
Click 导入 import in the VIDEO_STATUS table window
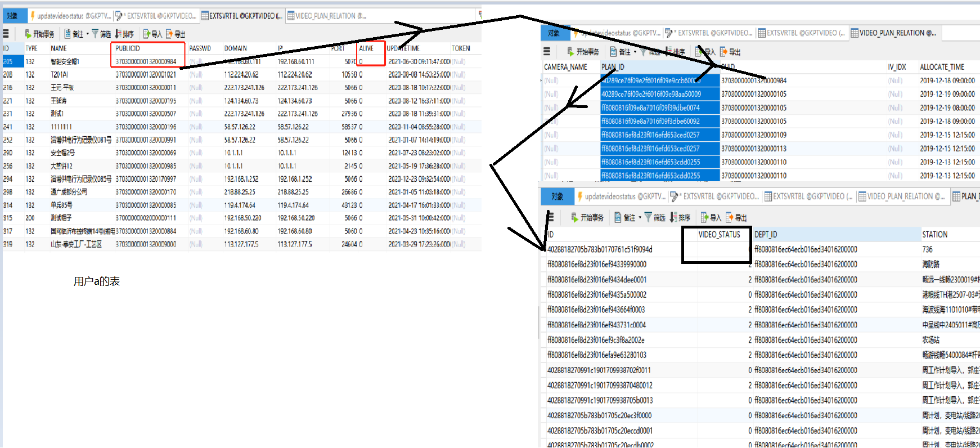(x=711, y=217)
